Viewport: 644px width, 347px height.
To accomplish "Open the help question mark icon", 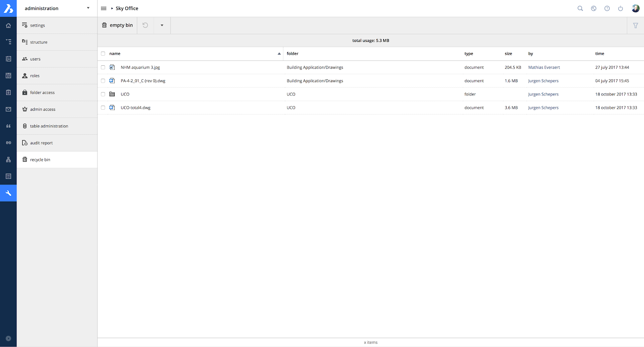I will (607, 8).
